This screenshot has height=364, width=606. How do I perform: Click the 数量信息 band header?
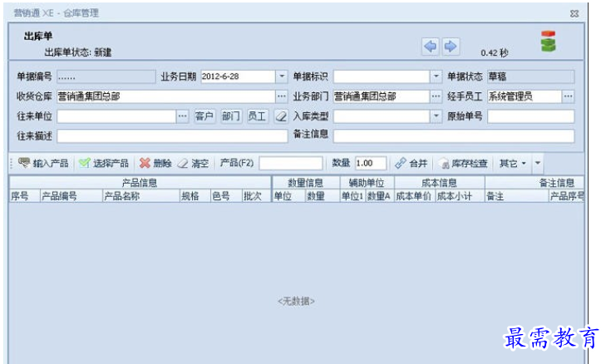pos(306,183)
